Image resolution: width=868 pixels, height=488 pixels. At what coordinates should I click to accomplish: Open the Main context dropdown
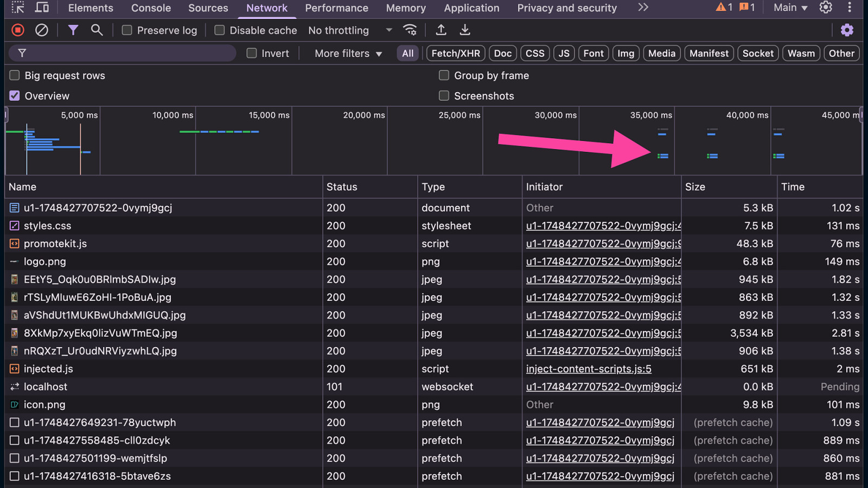(x=790, y=8)
